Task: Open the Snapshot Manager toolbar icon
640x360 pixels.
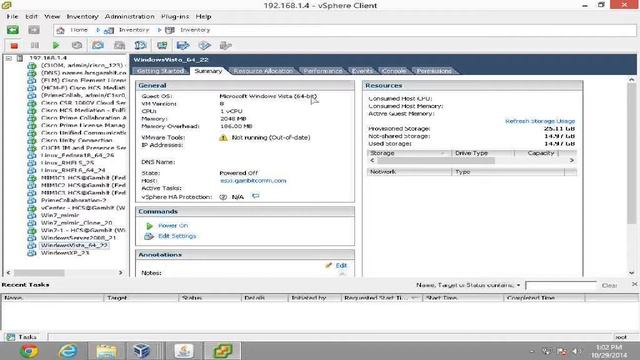Action: tap(140, 45)
